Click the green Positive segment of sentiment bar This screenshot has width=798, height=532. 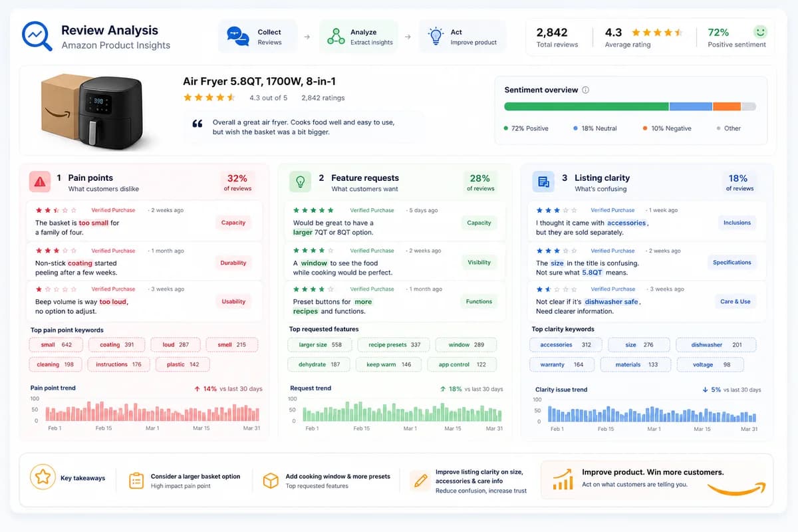(587, 106)
